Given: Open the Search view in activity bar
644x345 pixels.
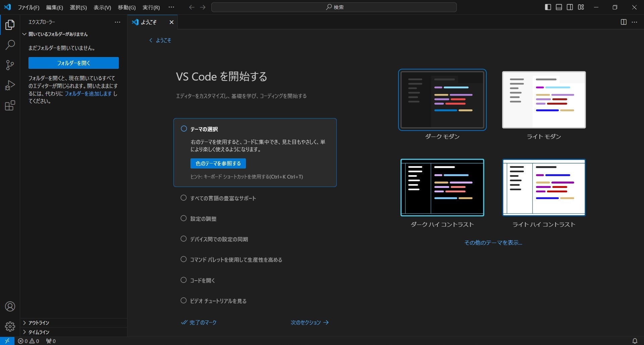Looking at the screenshot, I should [10, 45].
